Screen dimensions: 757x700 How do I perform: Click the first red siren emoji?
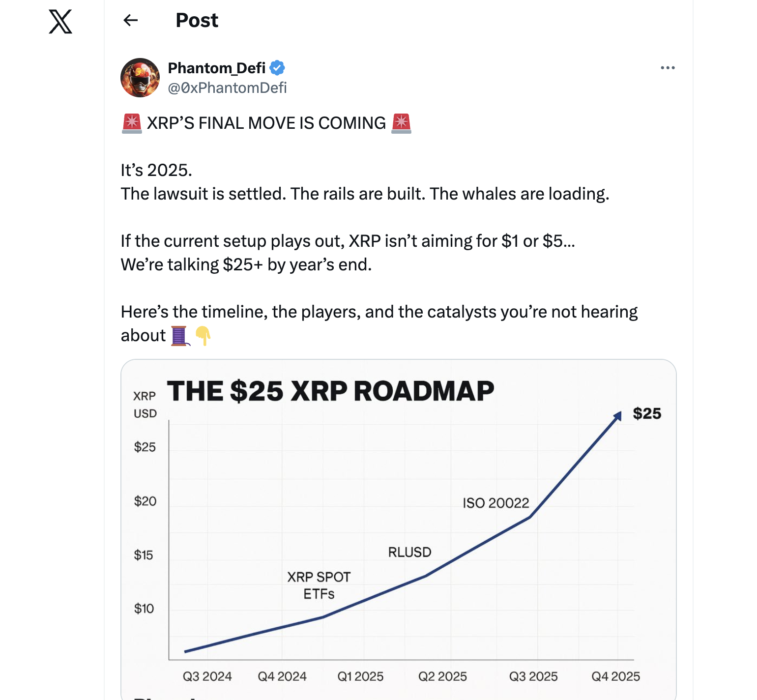coord(132,123)
